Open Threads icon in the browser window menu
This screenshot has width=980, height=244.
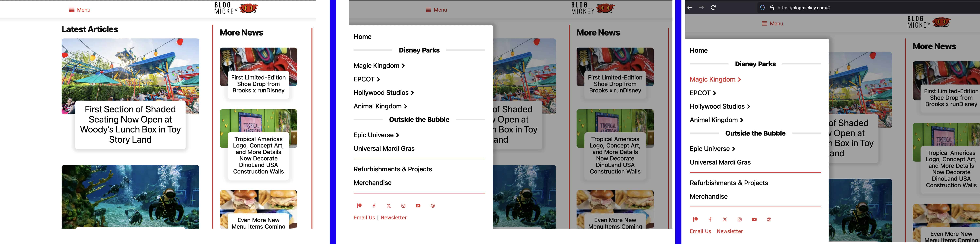click(x=769, y=219)
